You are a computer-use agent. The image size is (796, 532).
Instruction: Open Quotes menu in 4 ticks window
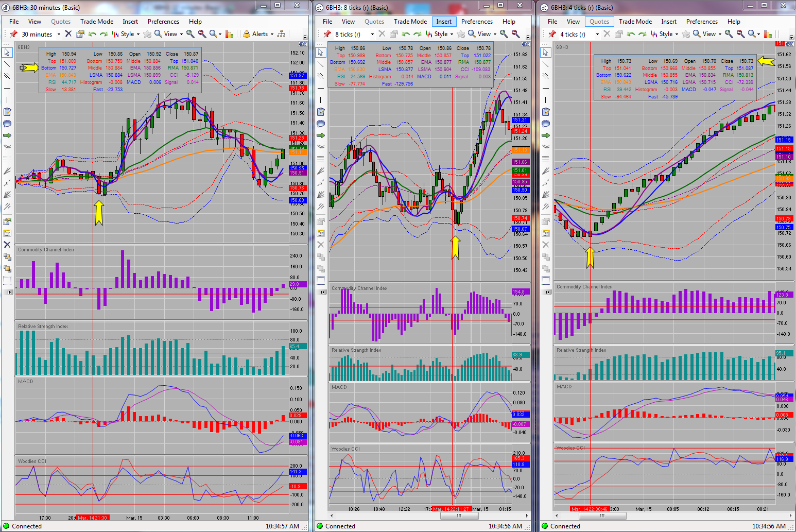599,22
